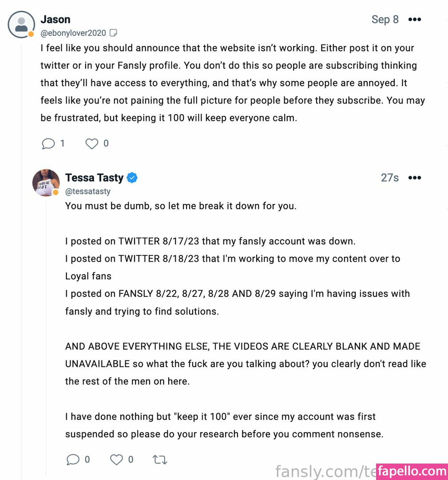The height and width of the screenshot is (480, 448).
Task: Like Tessa Tasty's reply with the heart
Action: coord(116,460)
